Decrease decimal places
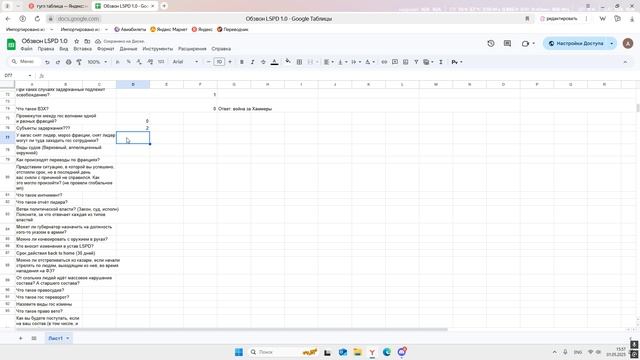Image resolution: width=640 pixels, height=360 pixels. [x=139, y=62]
